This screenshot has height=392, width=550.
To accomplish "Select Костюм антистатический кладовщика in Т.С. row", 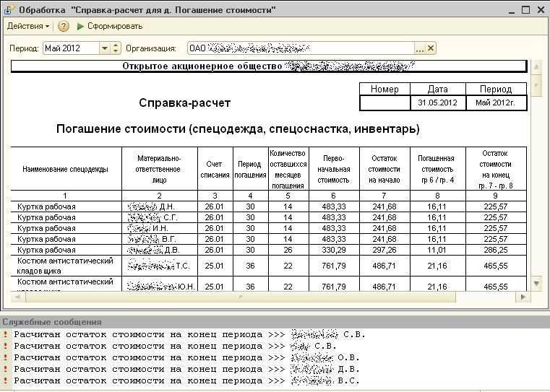I will point(66,266).
